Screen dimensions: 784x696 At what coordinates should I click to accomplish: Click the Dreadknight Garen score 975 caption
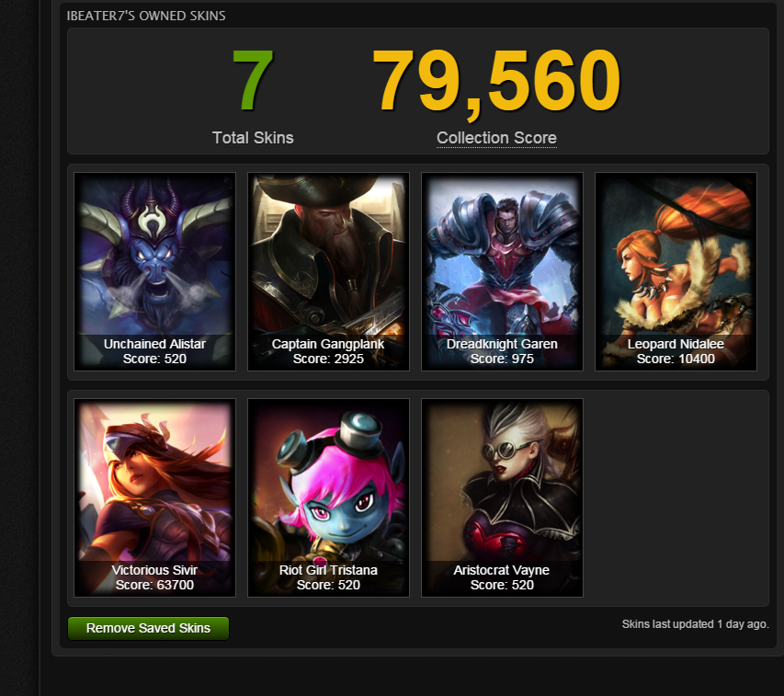click(502, 359)
